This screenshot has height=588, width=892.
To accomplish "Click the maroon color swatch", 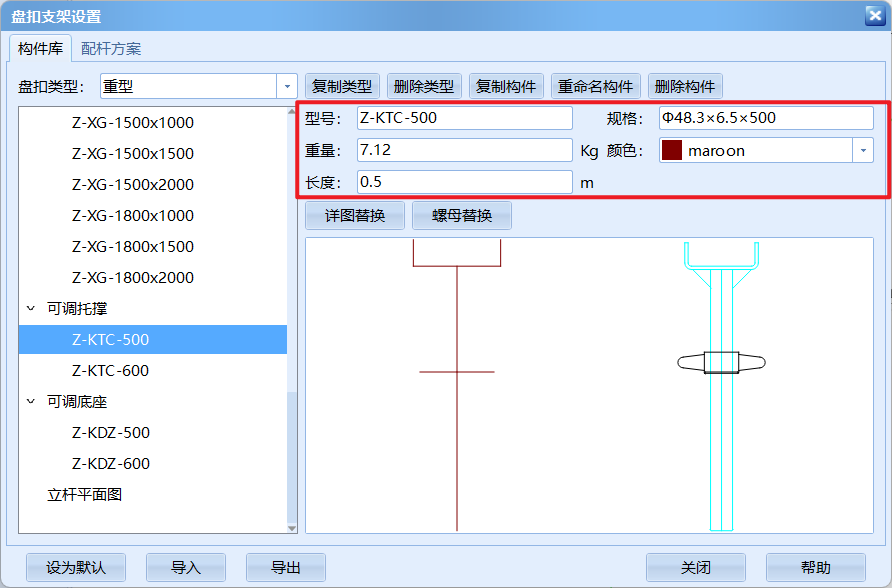I will click(x=672, y=151).
